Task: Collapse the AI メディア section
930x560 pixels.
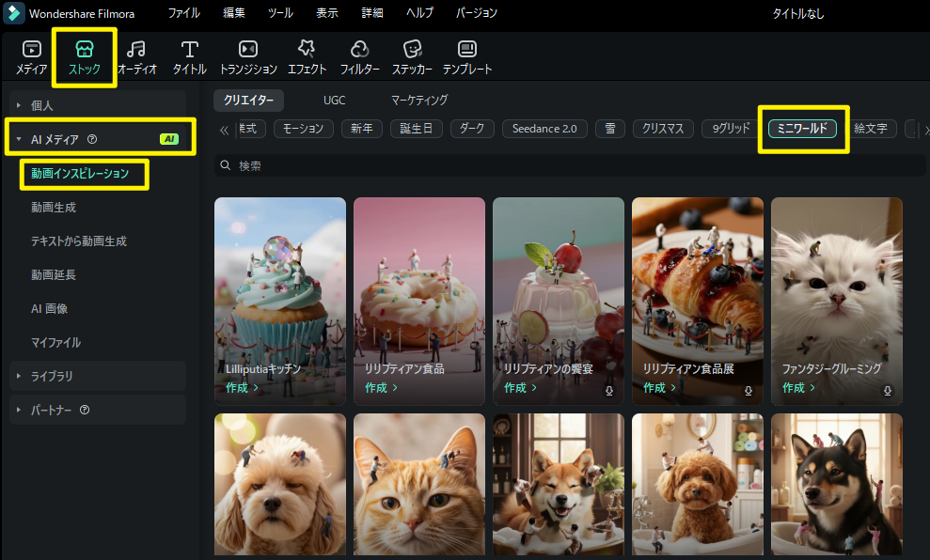Action: pos(19,139)
